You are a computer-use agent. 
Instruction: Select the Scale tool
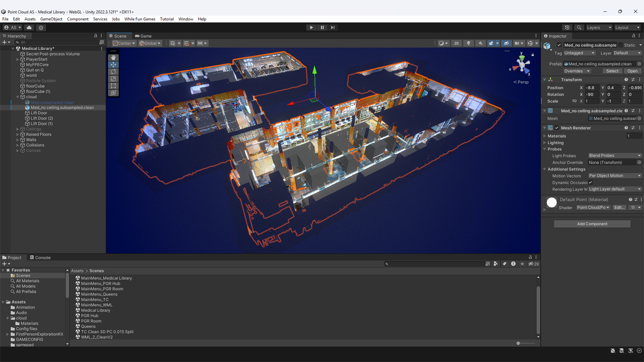(114, 79)
